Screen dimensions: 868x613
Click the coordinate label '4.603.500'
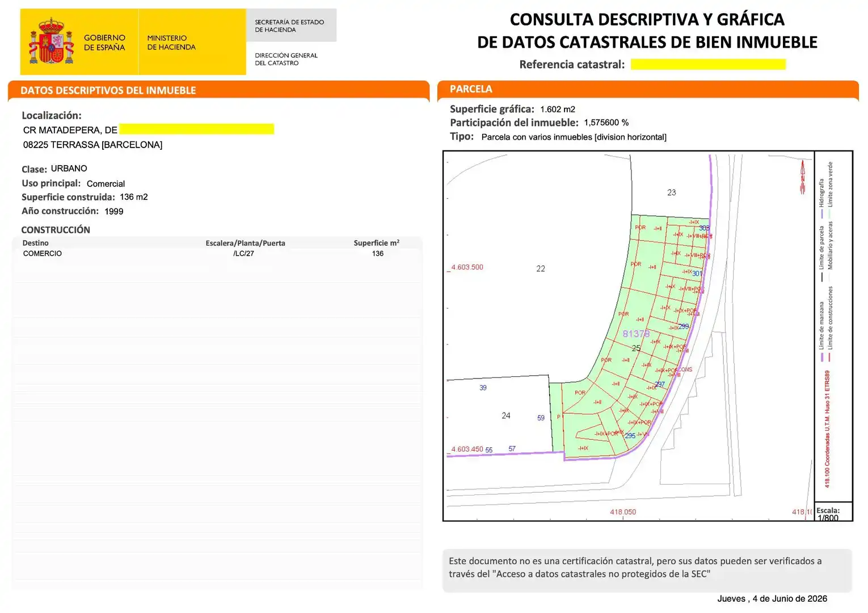[x=467, y=267]
